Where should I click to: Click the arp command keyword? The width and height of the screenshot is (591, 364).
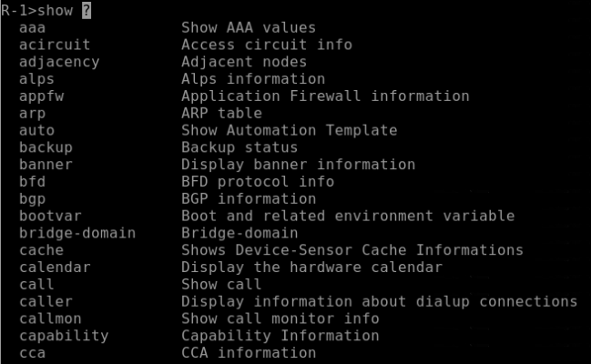click(33, 114)
